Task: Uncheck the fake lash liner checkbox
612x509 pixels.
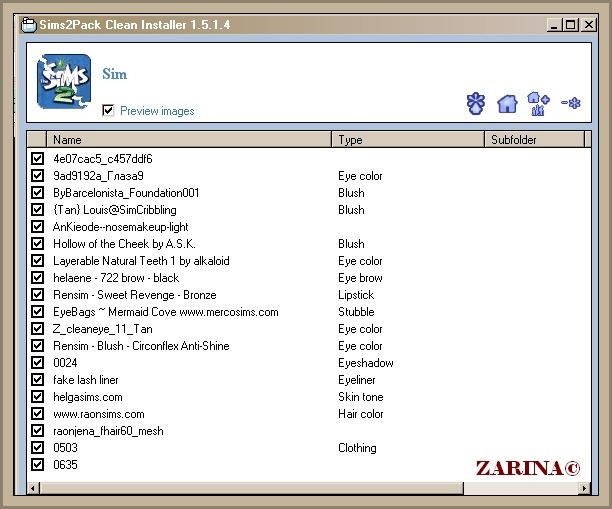Action: [x=37, y=379]
